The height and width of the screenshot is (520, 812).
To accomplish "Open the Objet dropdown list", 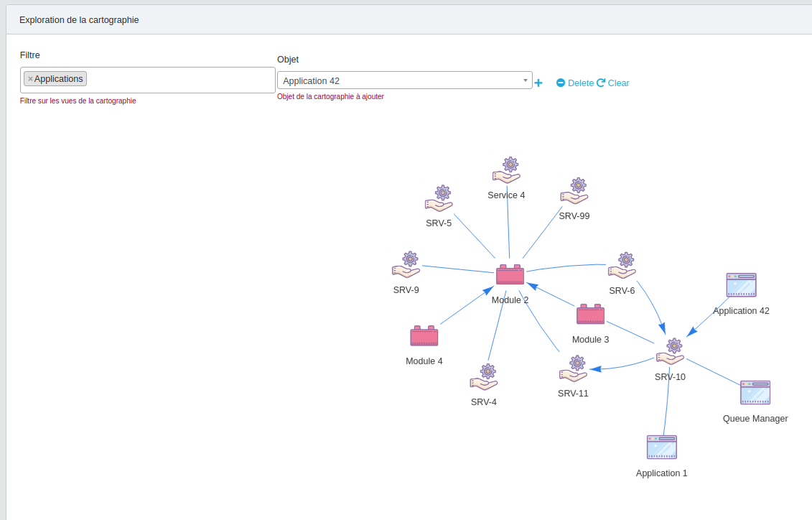I will click(x=523, y=80).
